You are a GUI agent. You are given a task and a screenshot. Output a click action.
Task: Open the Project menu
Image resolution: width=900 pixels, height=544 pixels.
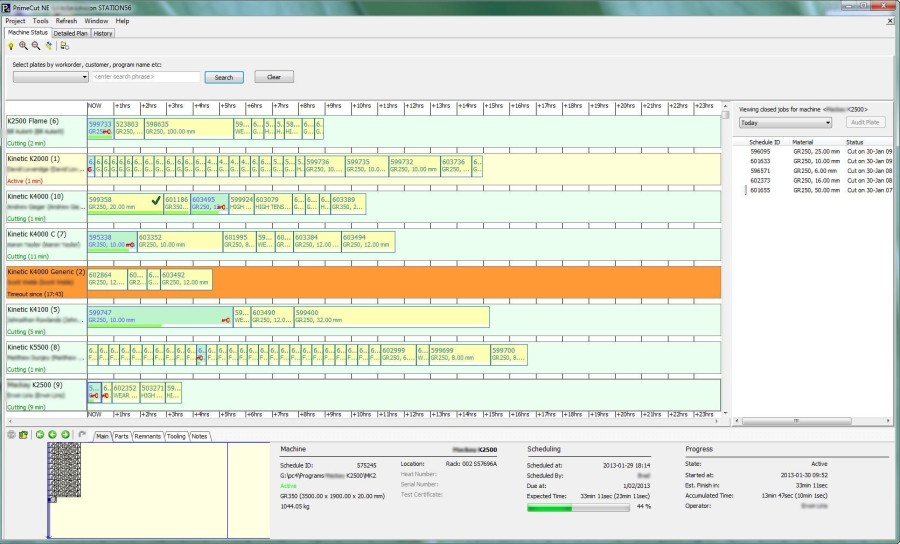coord(15,21)
